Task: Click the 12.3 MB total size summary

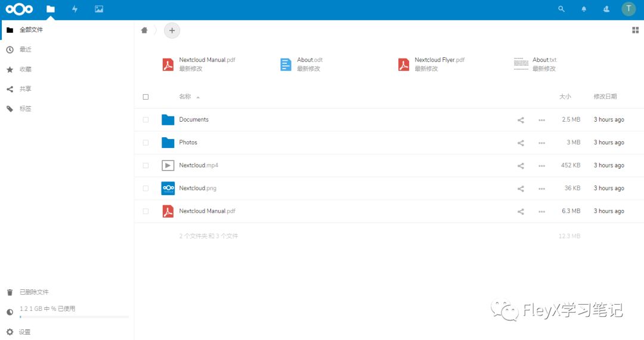Action: click(569, 236)
